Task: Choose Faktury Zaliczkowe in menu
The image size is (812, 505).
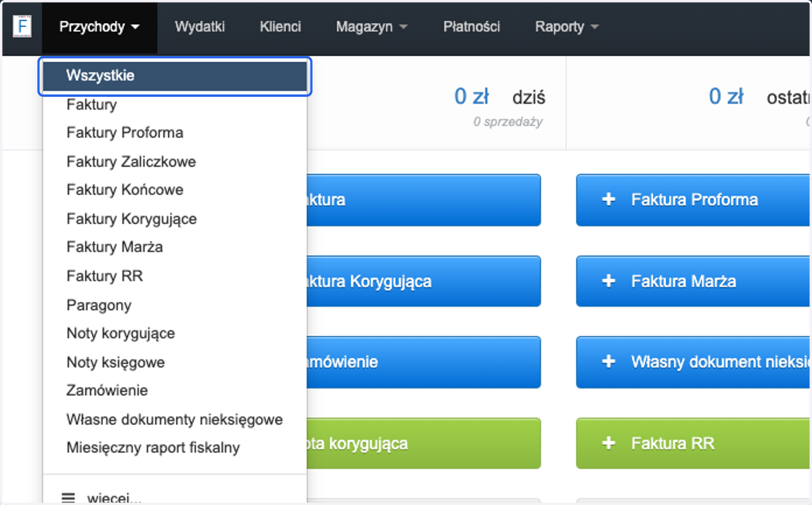Action: click(175, 162)
